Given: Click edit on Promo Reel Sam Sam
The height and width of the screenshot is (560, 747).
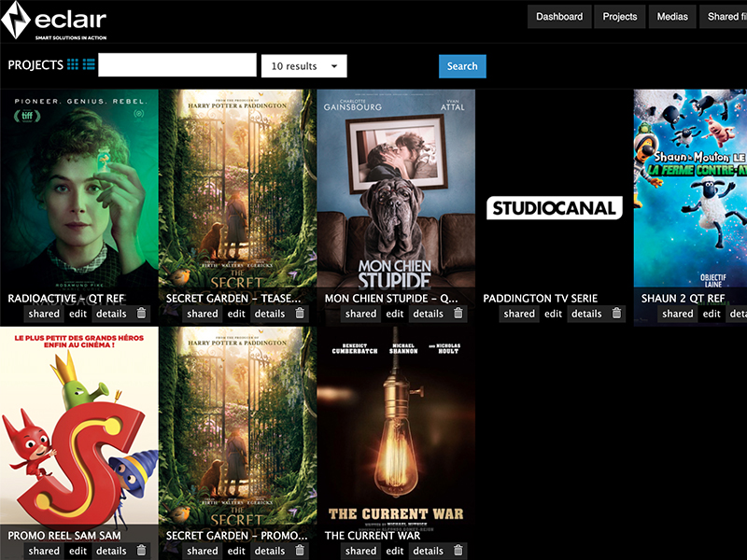Looking at the screenshot, I should pyautogui.click(x=78, y=551).
